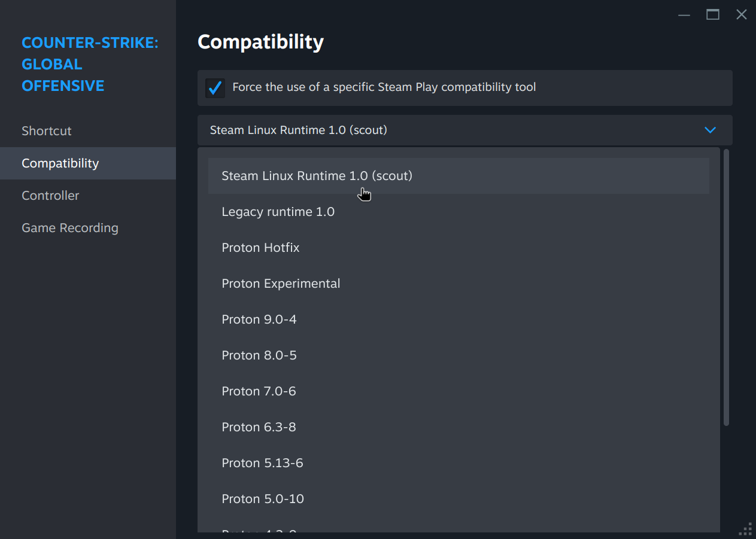Click the Compatibility page heading
This screenshot has height=539, width=756.
tap(260, 42)
